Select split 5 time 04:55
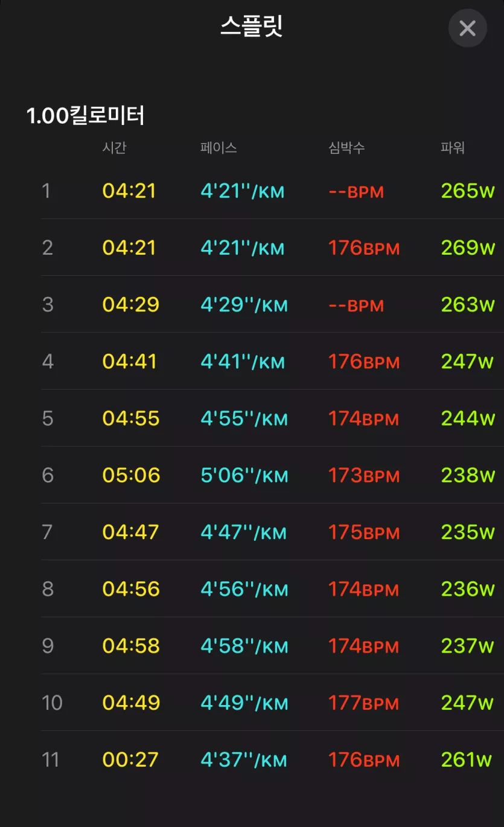 tap(131, 418)
